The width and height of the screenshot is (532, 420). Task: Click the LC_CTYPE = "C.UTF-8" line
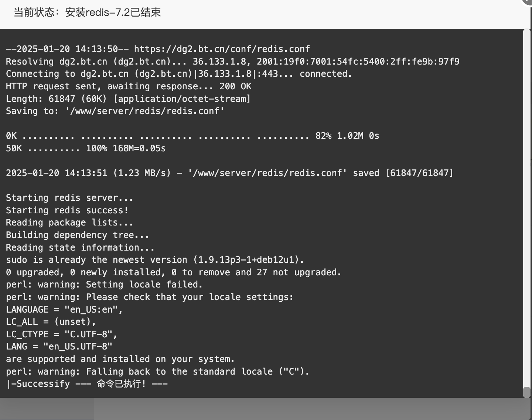point(62,334)
